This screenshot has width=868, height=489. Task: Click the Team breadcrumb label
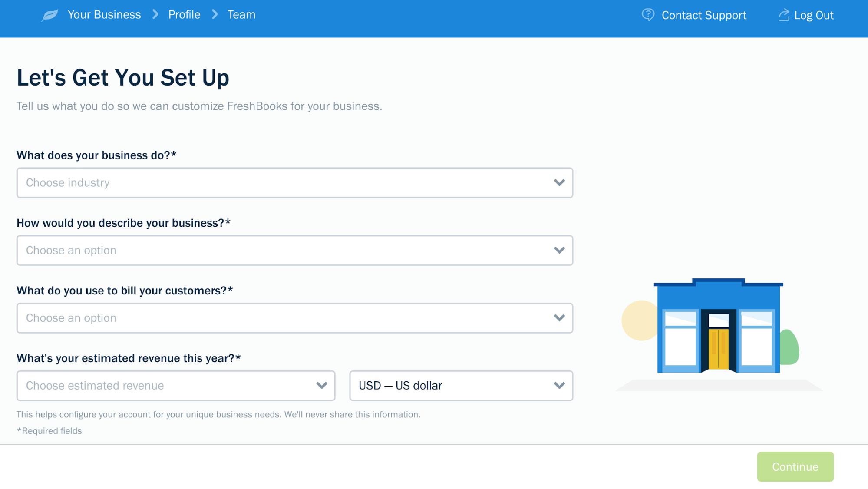click(x=241, y=15)
